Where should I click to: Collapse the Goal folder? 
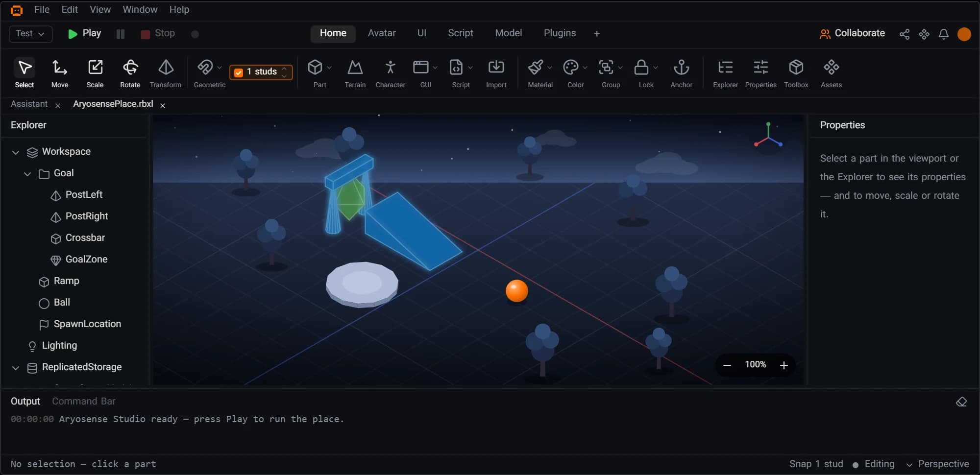(27, 174)
